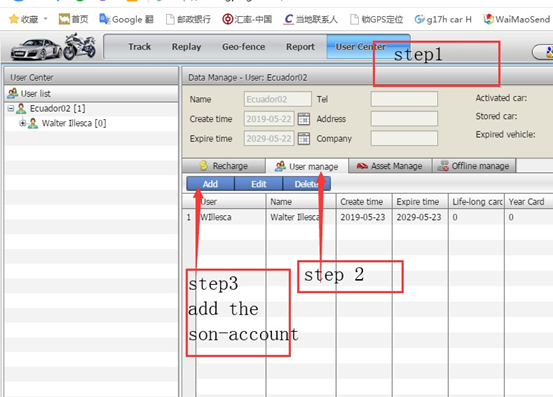Open calendar picker for Create time
The image size is (553, 397).
click(304, 119)
